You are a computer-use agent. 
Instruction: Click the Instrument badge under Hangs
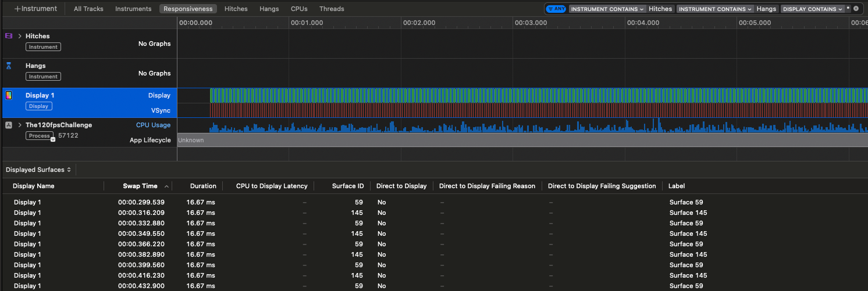tap(43, 77)
